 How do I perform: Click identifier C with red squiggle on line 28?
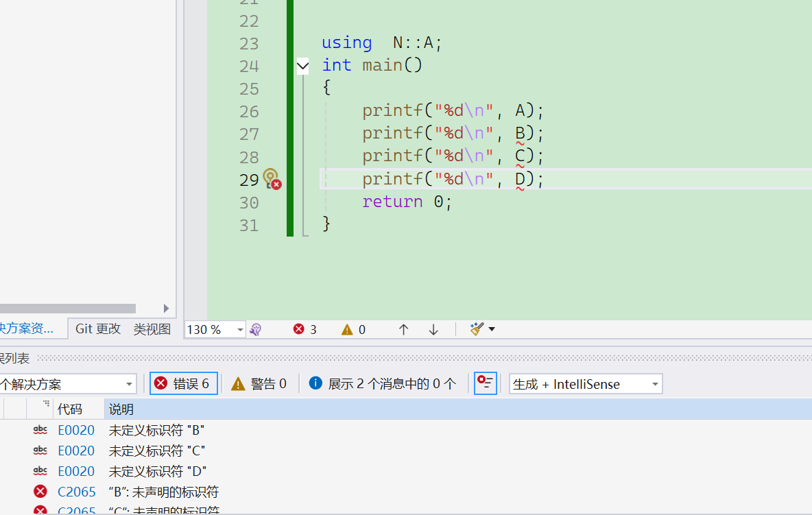click(520, 156)
